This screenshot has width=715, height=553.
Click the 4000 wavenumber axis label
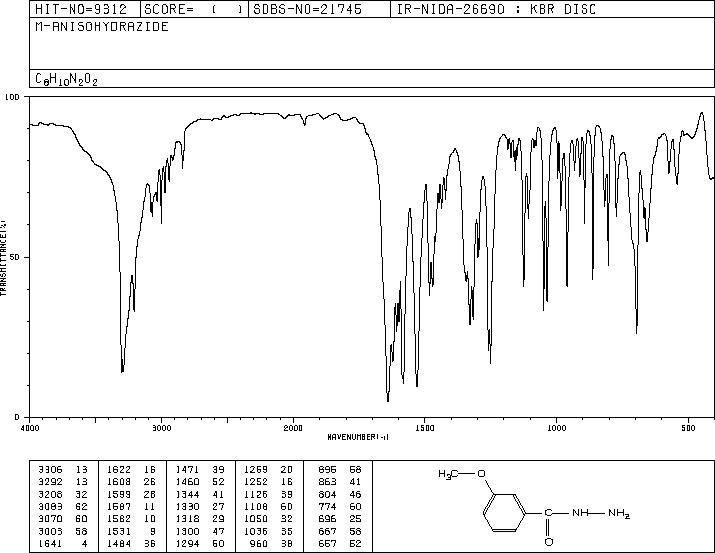point(30,428)
